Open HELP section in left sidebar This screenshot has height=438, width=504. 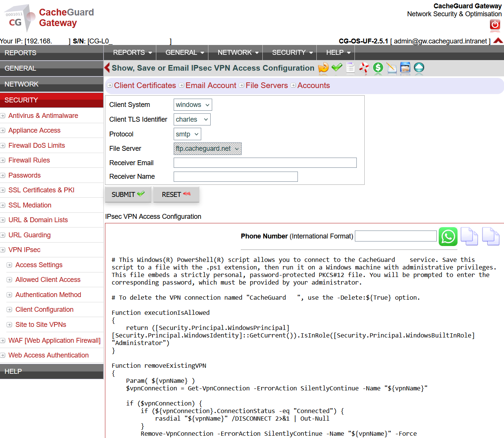tap(52, 371)
